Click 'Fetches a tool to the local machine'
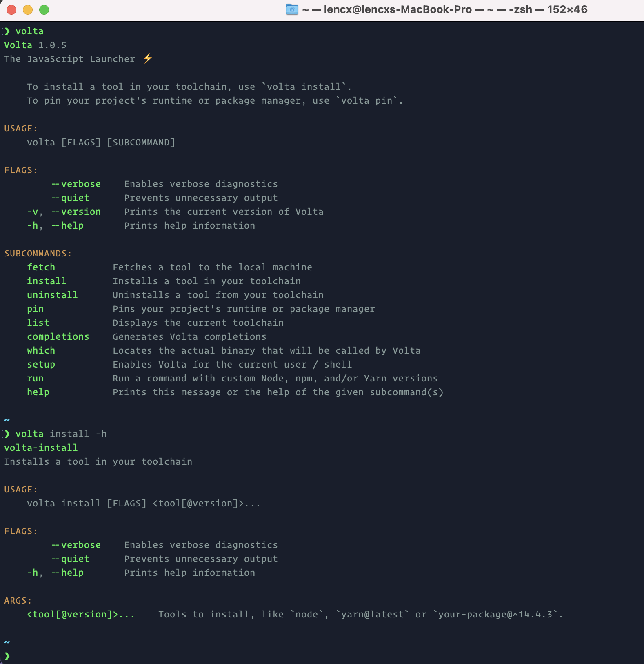The width and height of the screenshot is (644, 664). point(212,267)
